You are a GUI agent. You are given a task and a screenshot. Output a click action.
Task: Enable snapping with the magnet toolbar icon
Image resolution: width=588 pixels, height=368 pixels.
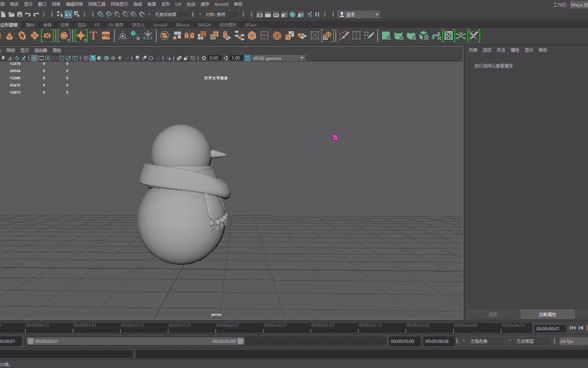[x=101, y=14]
